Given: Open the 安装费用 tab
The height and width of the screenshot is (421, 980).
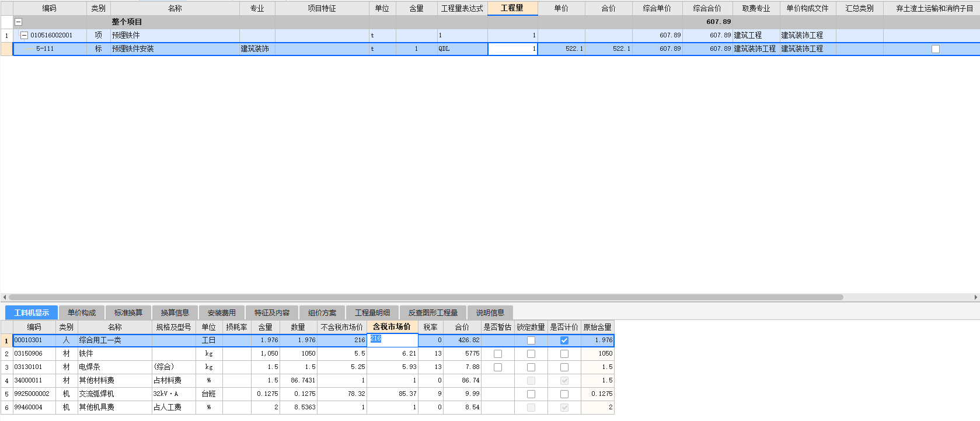Looking at the screenshot, I should click(221, 312).
